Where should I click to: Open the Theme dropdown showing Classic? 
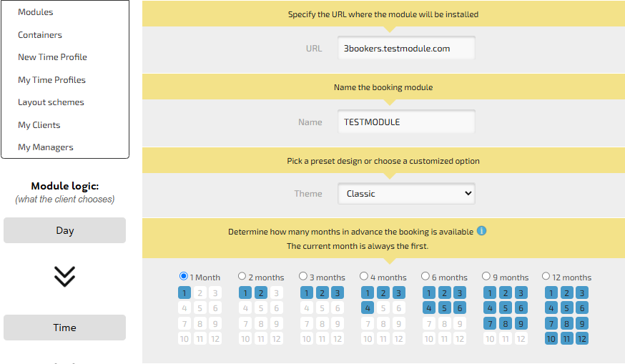click(406, 194)
